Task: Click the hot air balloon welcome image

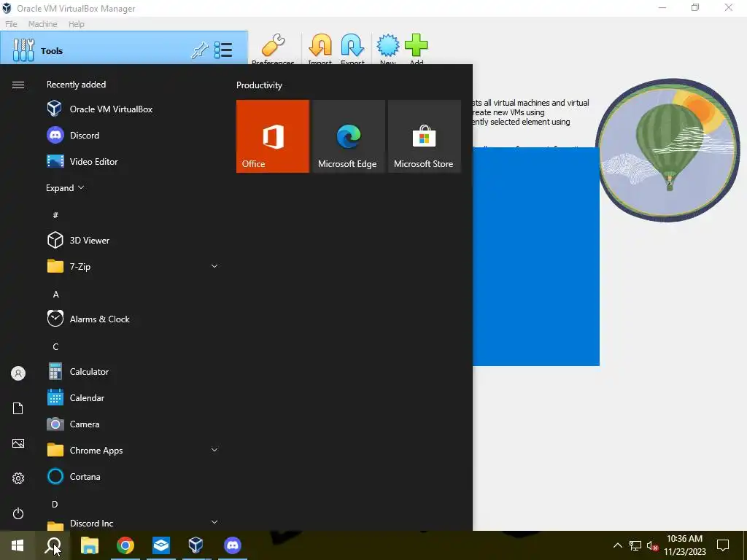Action: coord(668,150)
